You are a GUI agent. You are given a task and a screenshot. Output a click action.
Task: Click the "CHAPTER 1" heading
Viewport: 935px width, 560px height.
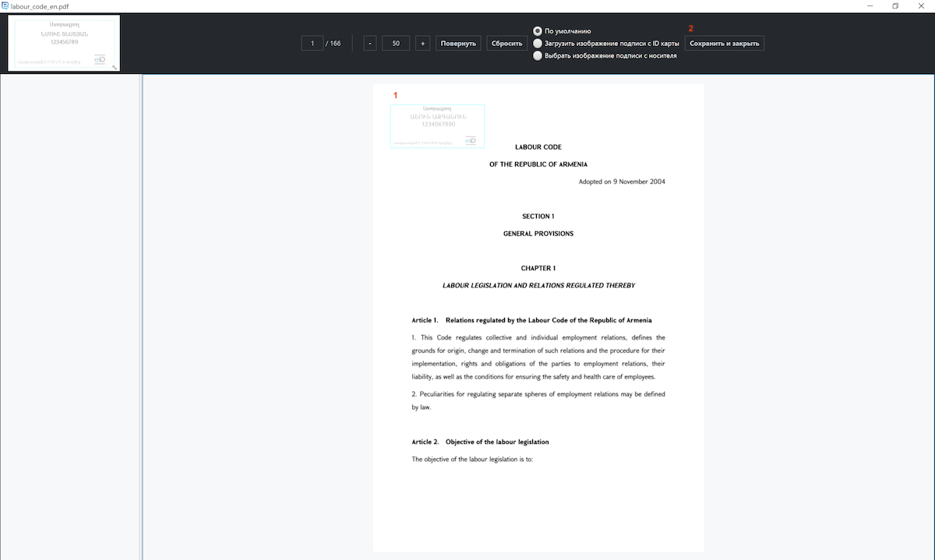[x=538, y=268]
